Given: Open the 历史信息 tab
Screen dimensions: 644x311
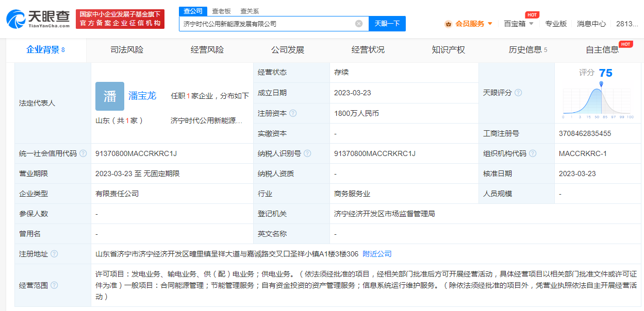Looking at the screenshot, I should [x=528, y=50].
